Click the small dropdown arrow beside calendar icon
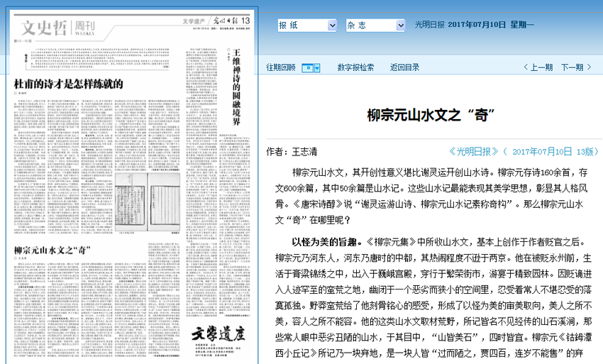The image size is (603, 364). pyautogui.click(x=317, y=67)
